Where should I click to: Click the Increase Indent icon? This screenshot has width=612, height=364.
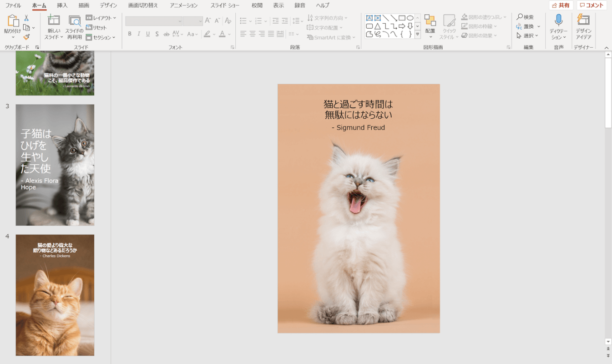click(x=285, y=20)
